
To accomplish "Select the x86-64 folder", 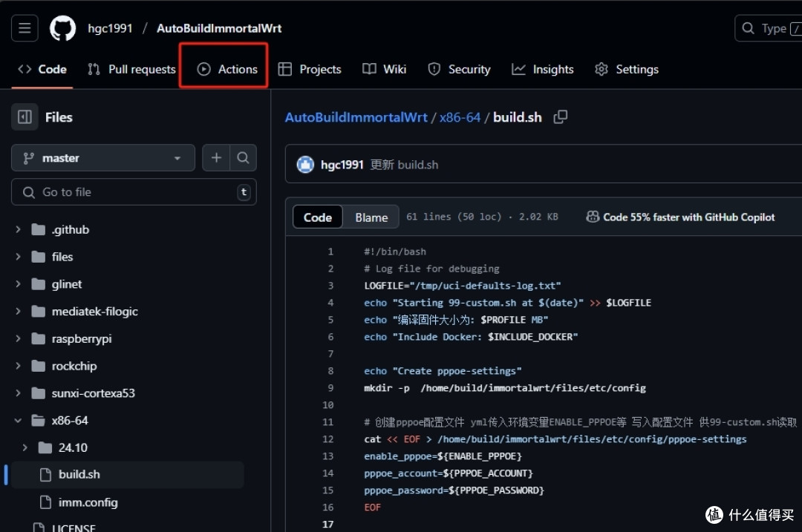I will (x=70, y=421).
